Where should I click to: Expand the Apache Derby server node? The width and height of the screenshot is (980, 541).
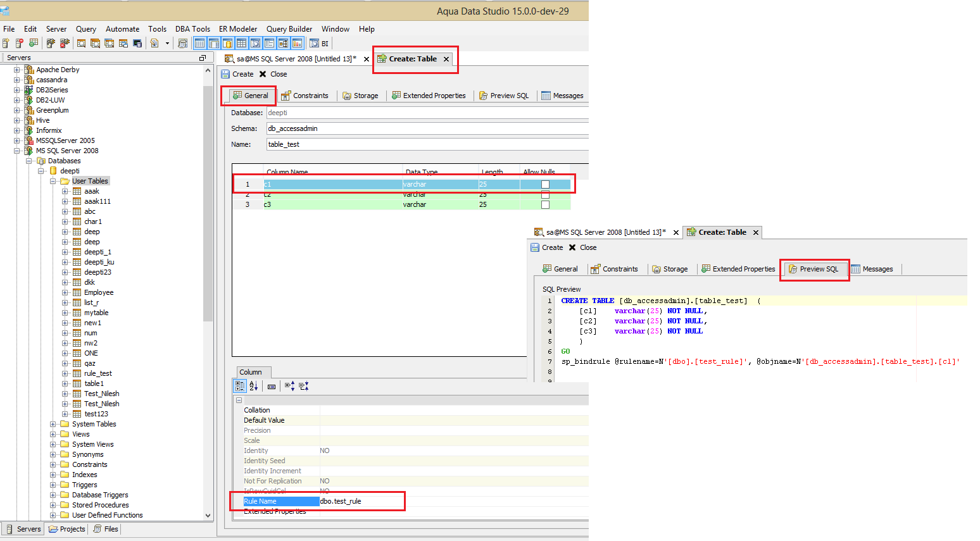pos(17,70)
